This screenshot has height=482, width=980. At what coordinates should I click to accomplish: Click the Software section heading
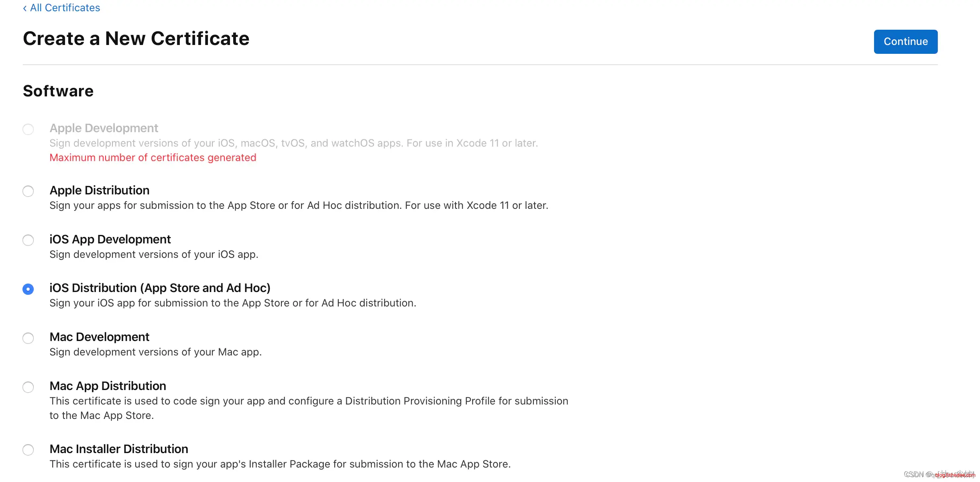point(58,91)
